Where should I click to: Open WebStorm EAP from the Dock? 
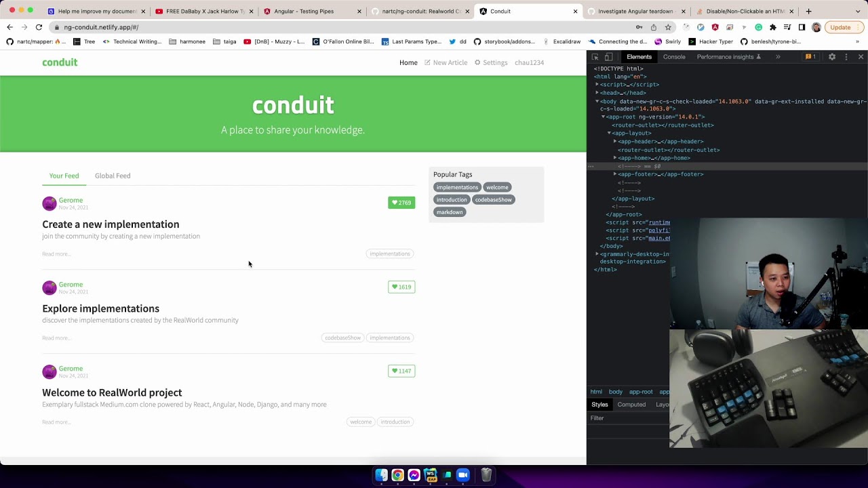point(430,475)
